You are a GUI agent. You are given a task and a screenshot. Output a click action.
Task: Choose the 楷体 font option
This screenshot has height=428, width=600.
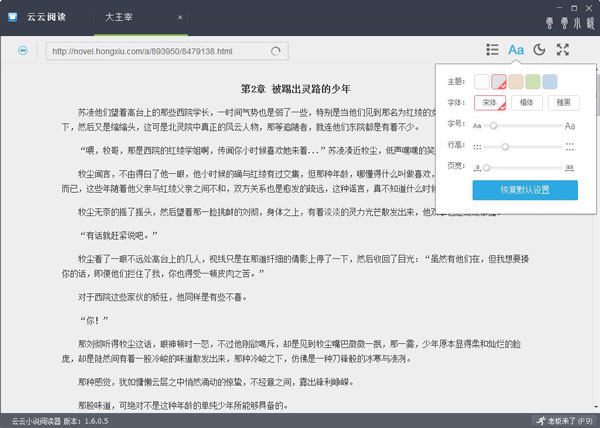527,103
